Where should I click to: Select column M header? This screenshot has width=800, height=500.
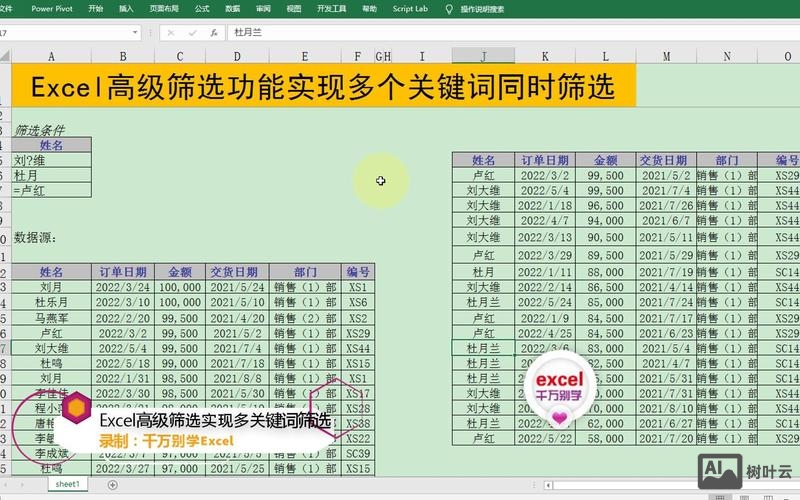[666, 56]
